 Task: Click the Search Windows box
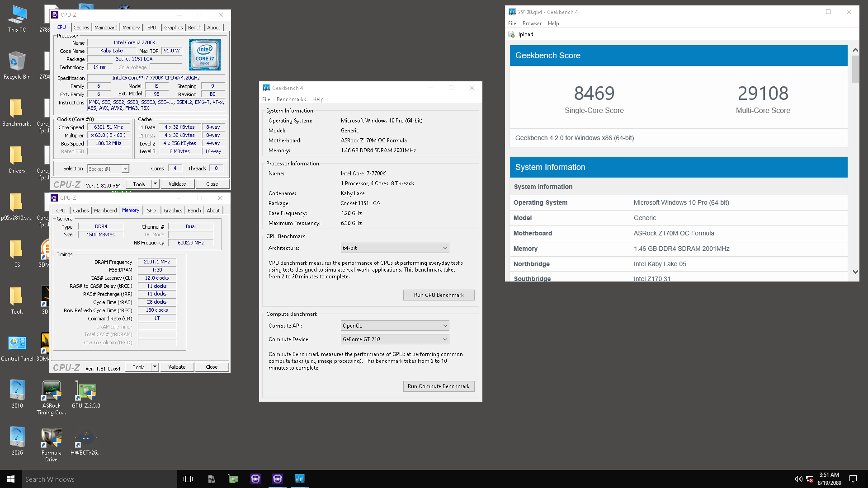(x=99, y=479)
